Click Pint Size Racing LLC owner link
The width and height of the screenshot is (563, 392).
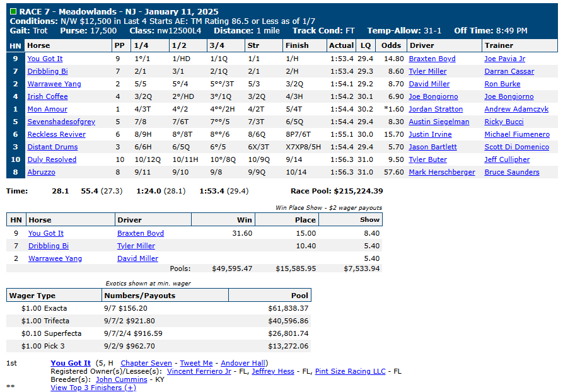pos(350,371)
